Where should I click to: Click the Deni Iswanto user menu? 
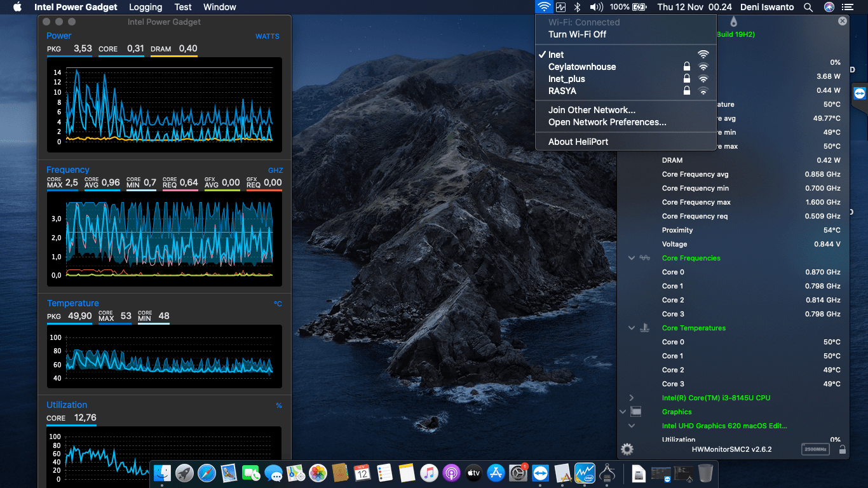pyautogui.click(x=768, y=7)
